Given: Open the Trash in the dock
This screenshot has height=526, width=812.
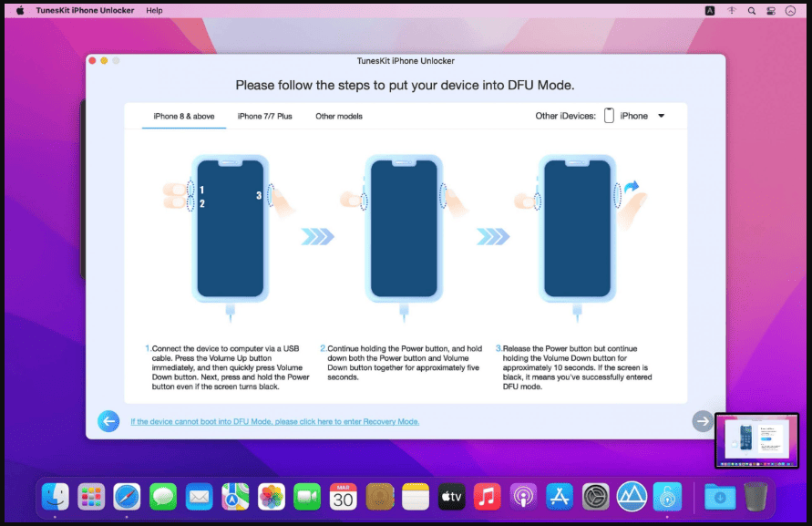Looking at the screenshot, I should tap(755, 497).
